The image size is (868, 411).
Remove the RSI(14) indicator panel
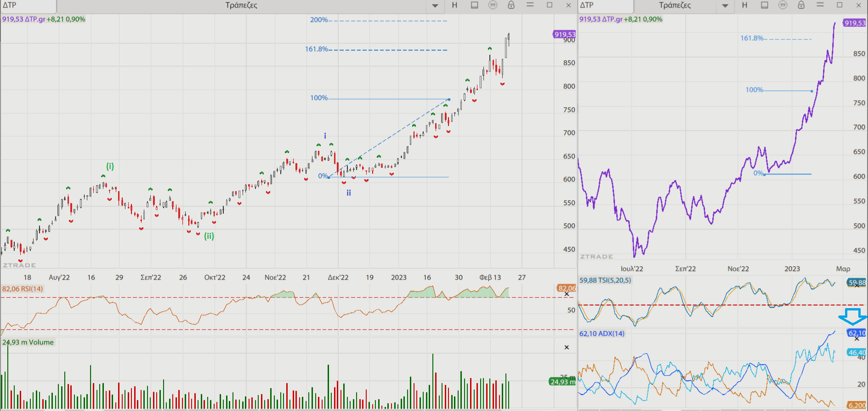coord(567,294)
